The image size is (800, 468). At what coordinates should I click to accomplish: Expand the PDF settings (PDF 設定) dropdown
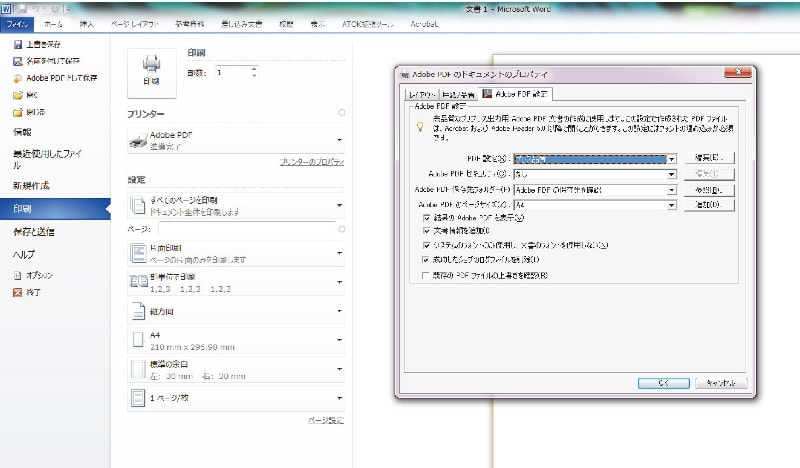coord(672,159)
